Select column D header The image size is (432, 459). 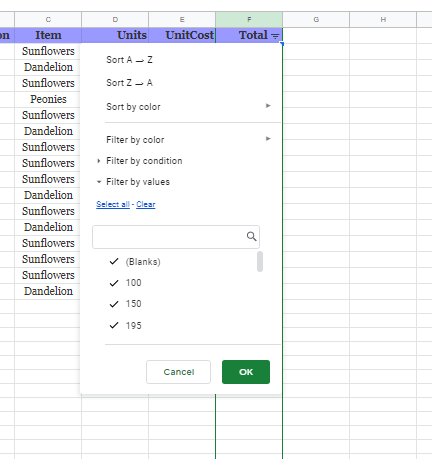click(115, 20)
